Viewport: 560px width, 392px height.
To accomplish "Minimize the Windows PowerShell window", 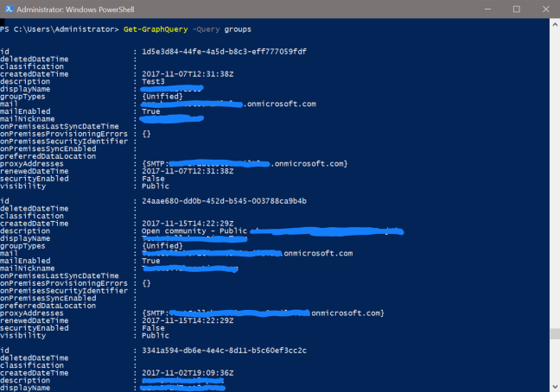I will pyautogui.click(x=488, y=9).
